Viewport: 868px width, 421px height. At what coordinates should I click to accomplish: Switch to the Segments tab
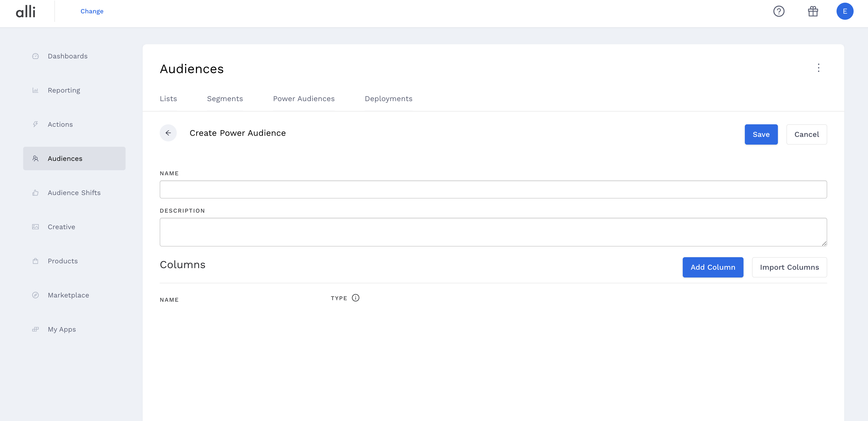[x=225, y=98]
